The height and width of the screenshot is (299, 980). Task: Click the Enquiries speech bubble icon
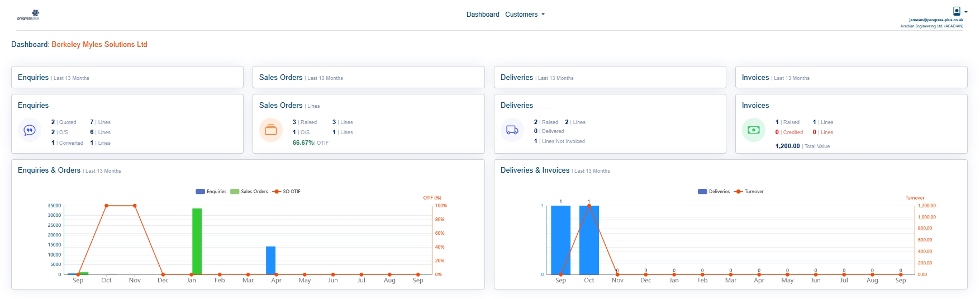(30, 130)
